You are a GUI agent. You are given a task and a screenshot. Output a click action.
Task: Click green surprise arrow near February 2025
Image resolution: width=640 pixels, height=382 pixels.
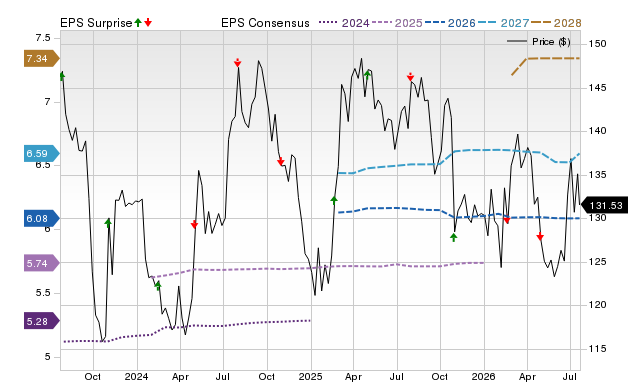tap(334, 200)
